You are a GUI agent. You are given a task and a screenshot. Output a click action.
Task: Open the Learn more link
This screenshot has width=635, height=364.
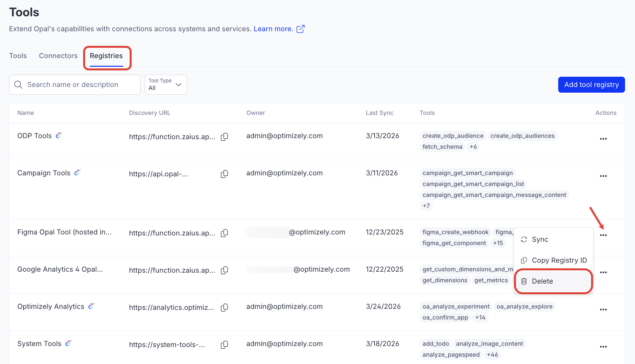tap(273, 29)
